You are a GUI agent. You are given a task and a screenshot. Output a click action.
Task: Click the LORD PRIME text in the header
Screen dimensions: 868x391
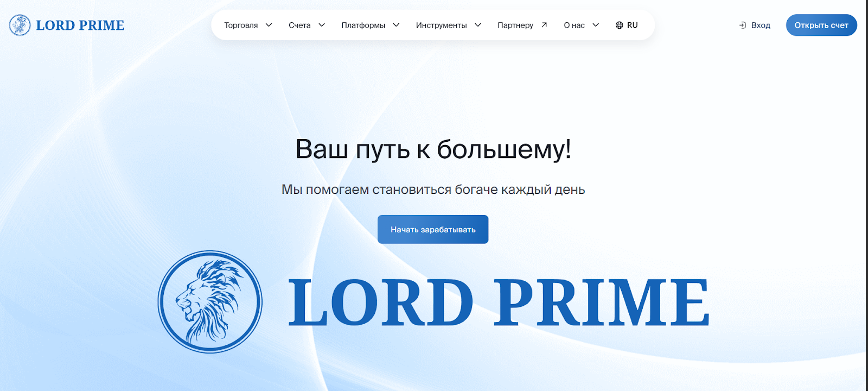click(x=80, y=26)
